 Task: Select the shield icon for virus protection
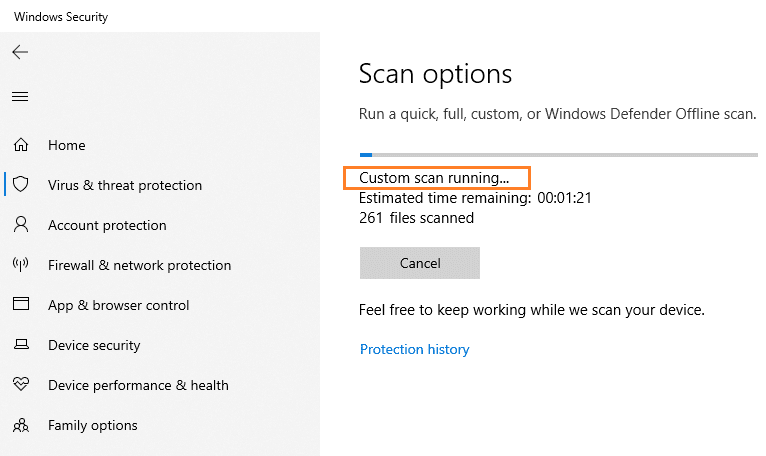21,184
